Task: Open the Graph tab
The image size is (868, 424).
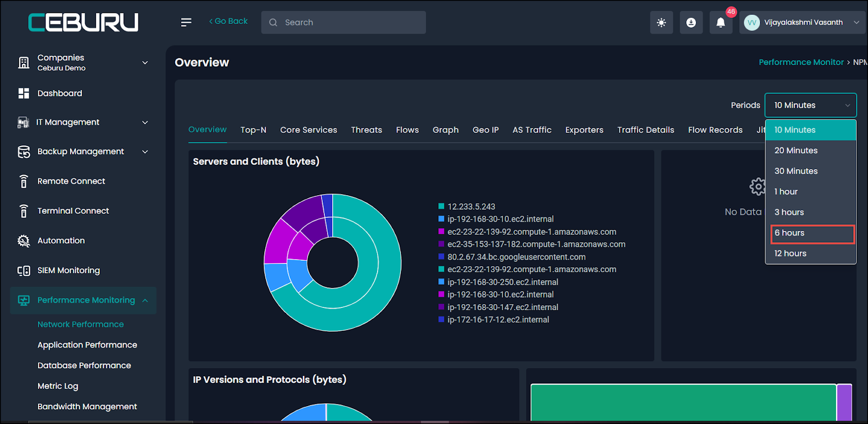Action: [x=445, y=130]
